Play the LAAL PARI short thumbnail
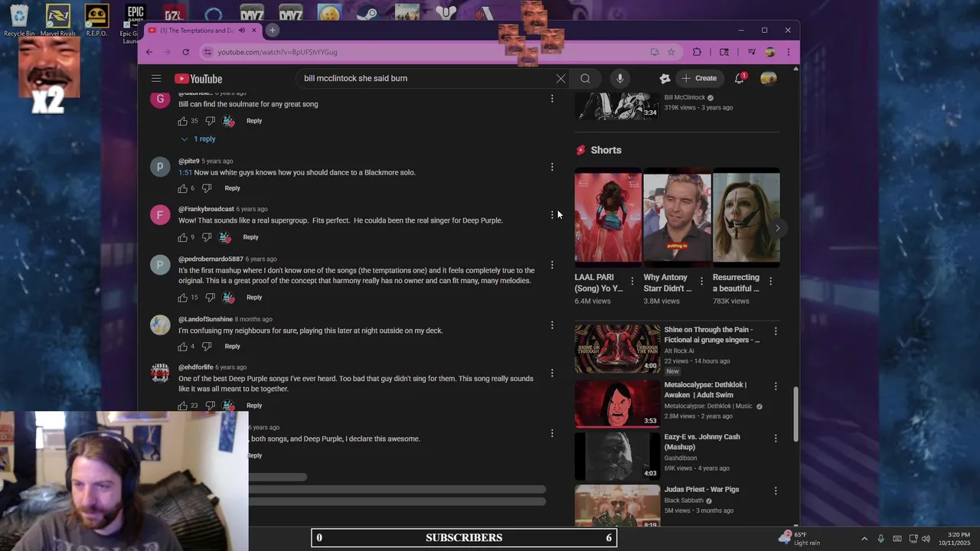The width and height of the screenshot is (980, 551). 608,218
